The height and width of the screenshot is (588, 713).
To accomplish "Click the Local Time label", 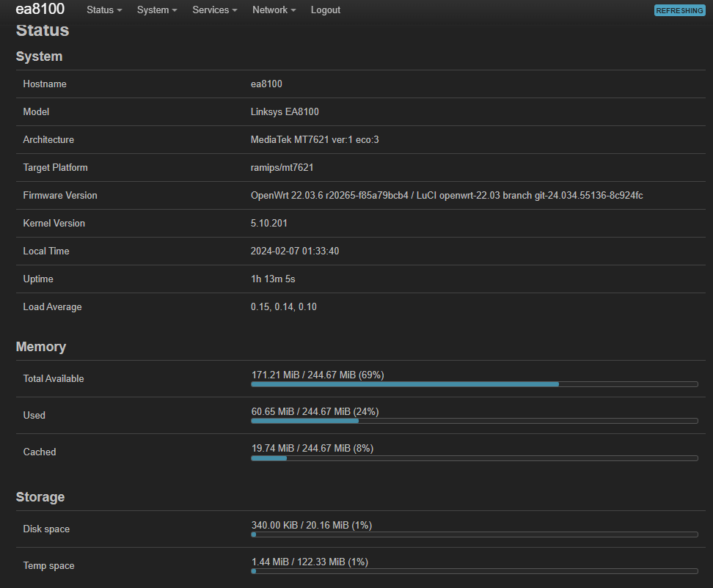I will click(x=46, y=251).
